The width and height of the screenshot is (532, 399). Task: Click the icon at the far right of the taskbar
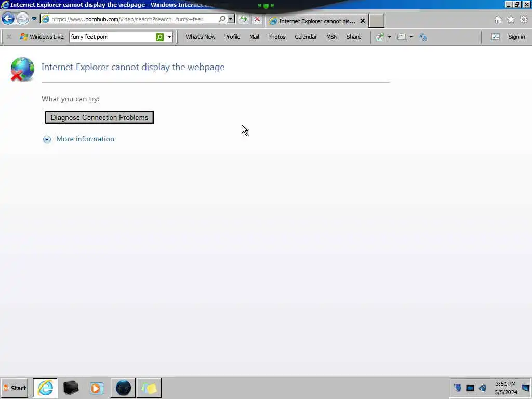coord(526,388)
